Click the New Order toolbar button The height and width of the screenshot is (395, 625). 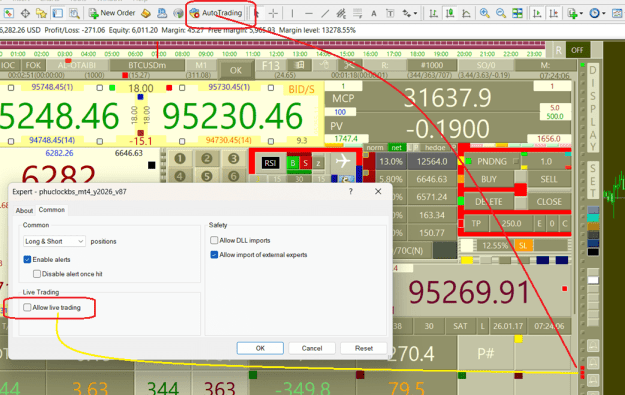(x=112, y=13)
